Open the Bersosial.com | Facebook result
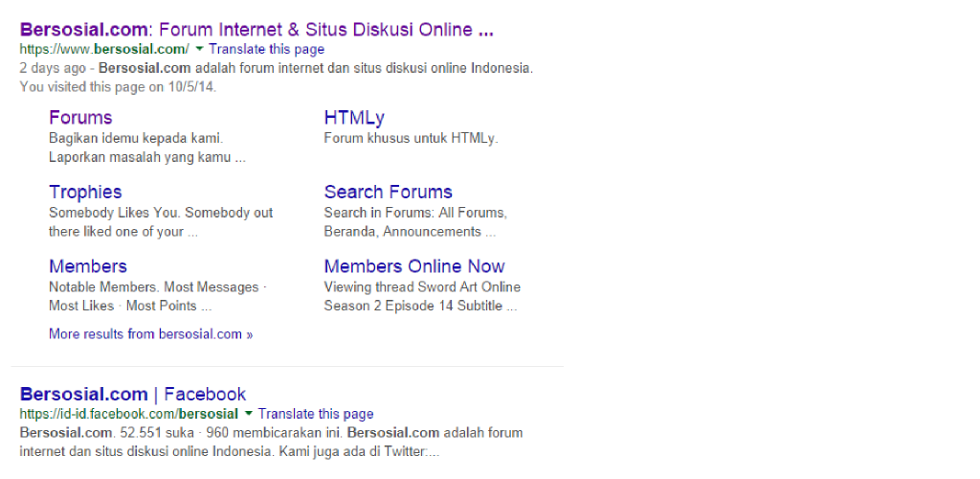Viewport: 980px width, 479px height. click(x=133, y=394)
